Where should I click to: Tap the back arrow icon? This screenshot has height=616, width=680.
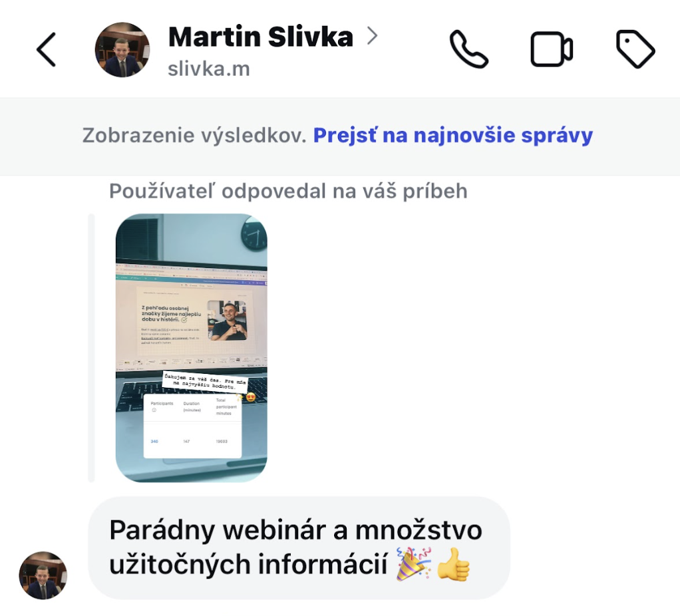click(x=46, y=49)
